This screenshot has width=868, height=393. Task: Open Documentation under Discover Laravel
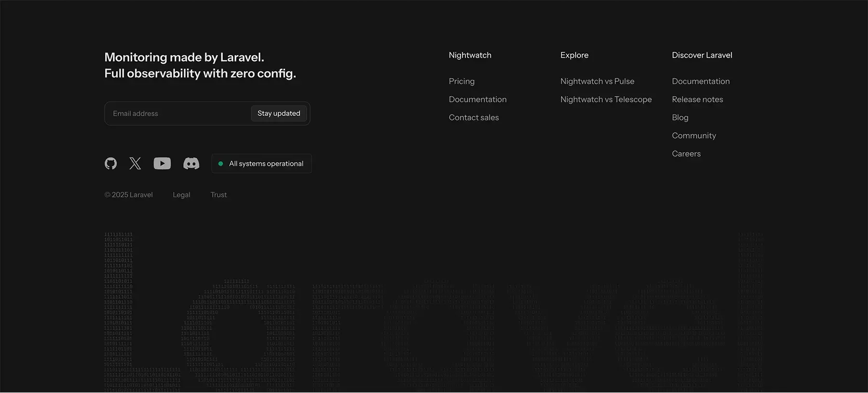(x=701, y=81)
